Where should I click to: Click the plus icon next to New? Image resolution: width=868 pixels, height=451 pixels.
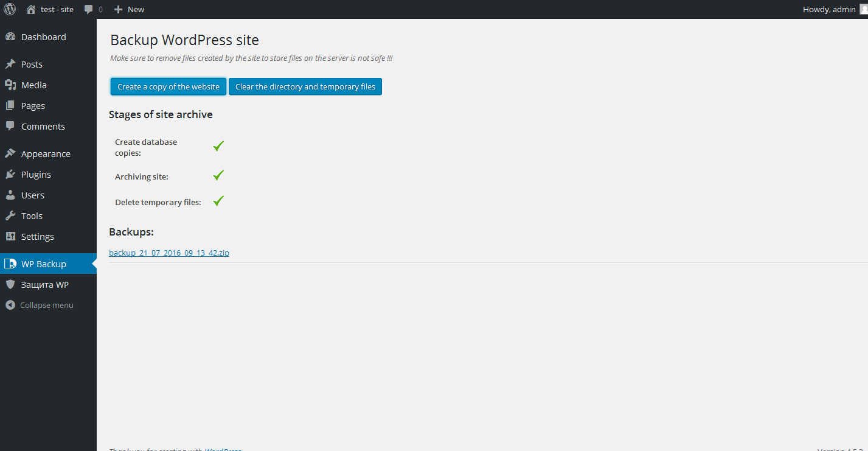(x=119, y=9)
